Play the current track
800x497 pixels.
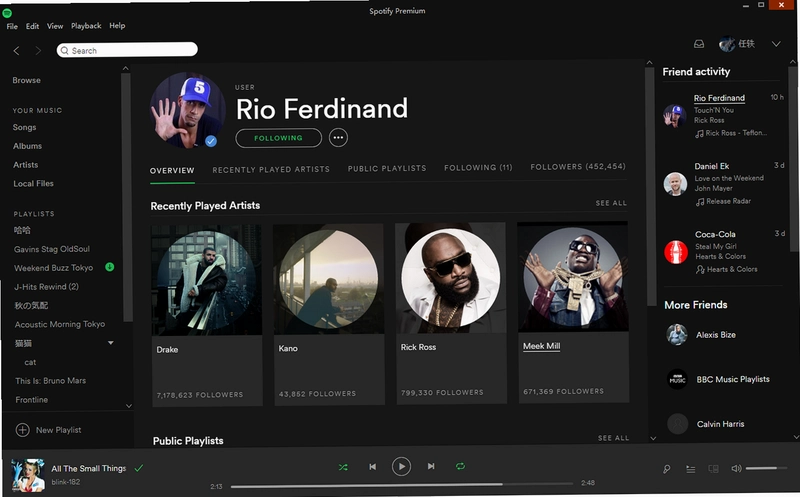(x=401, y=466)
